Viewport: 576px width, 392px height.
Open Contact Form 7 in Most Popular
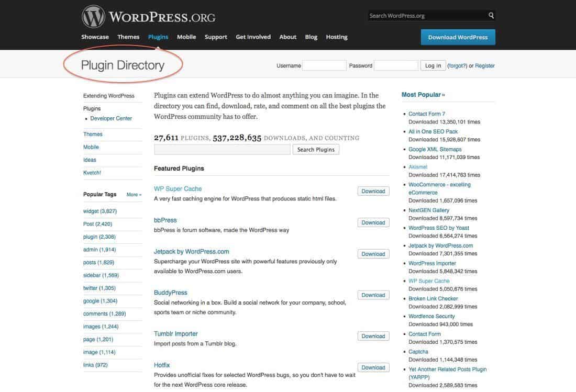[x=426, y=114]
